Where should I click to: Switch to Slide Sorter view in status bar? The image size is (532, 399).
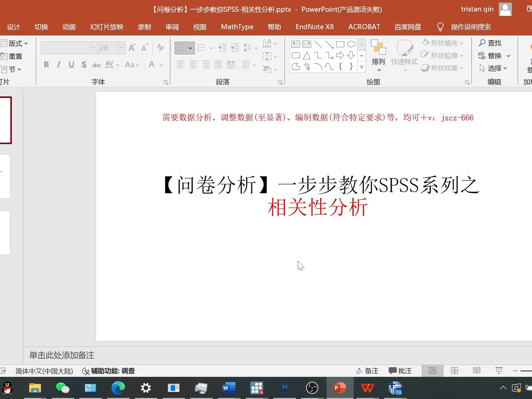click(455, 371)
